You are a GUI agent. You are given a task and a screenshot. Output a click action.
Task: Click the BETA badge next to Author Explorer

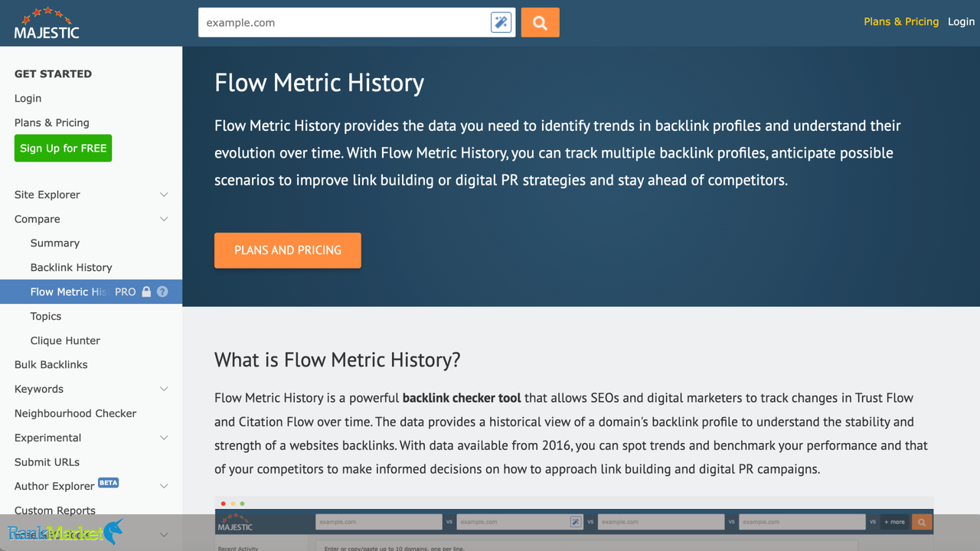109,483
